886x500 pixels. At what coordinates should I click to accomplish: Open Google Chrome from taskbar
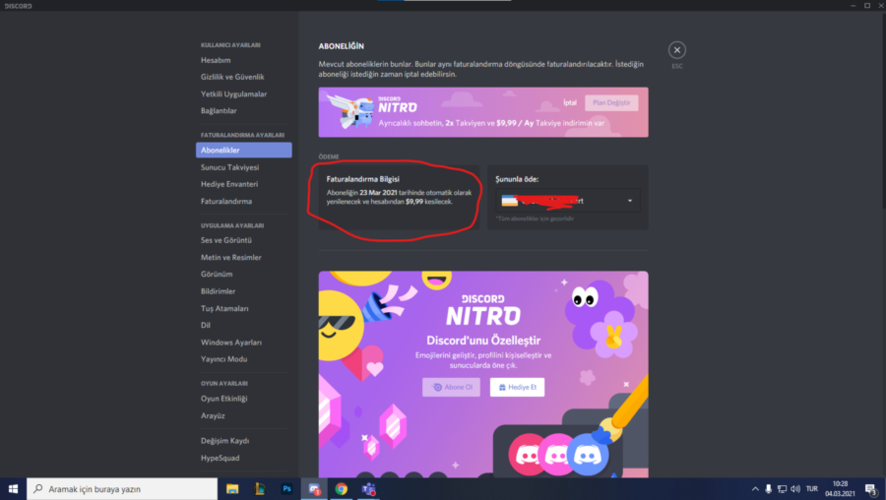tap(341, 489)
